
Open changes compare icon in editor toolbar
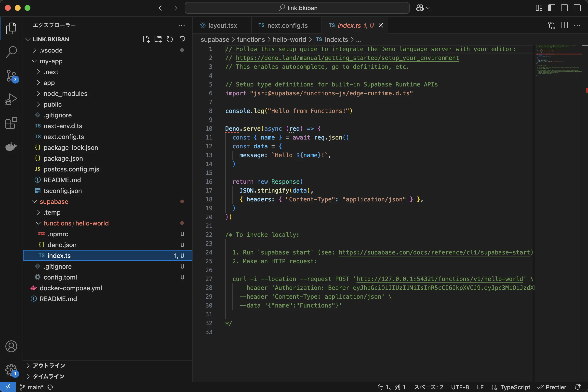(x=551, y=25)
